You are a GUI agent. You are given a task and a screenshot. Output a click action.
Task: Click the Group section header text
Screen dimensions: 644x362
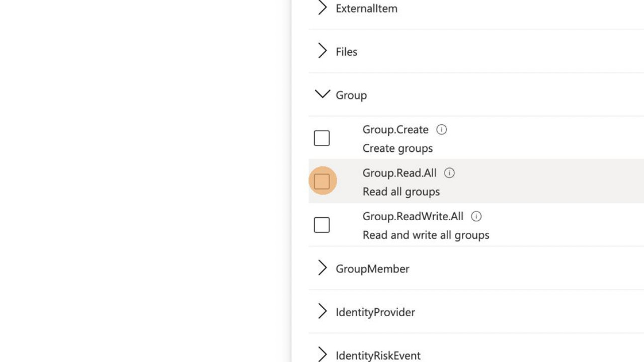tap(351, 95)
